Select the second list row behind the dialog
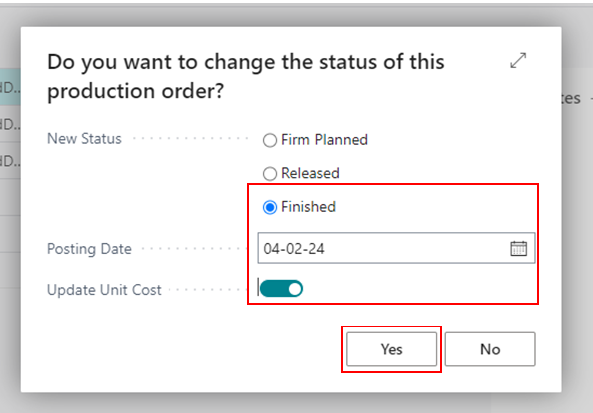The image size is (593, 413). tap(10, 124)
